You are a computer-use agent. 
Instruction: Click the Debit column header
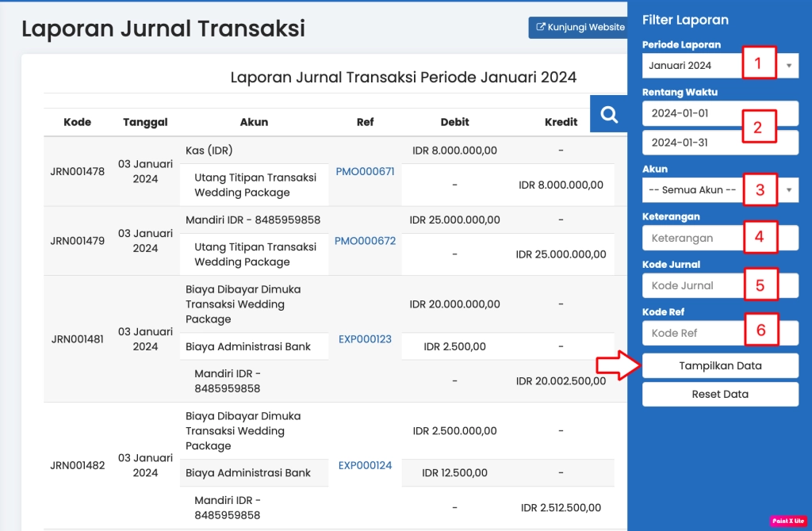454,122
